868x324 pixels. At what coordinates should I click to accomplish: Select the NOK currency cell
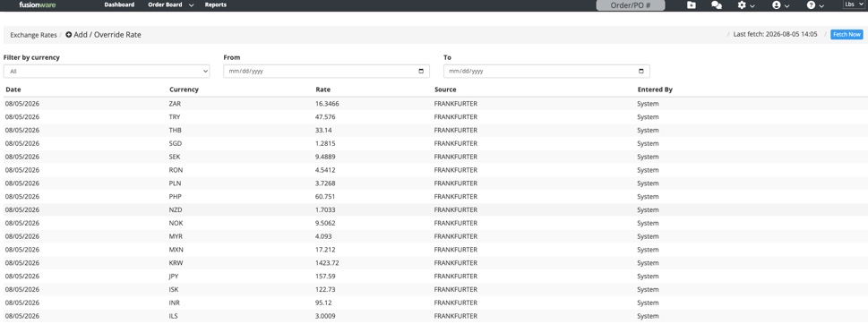tap(176, 224)
